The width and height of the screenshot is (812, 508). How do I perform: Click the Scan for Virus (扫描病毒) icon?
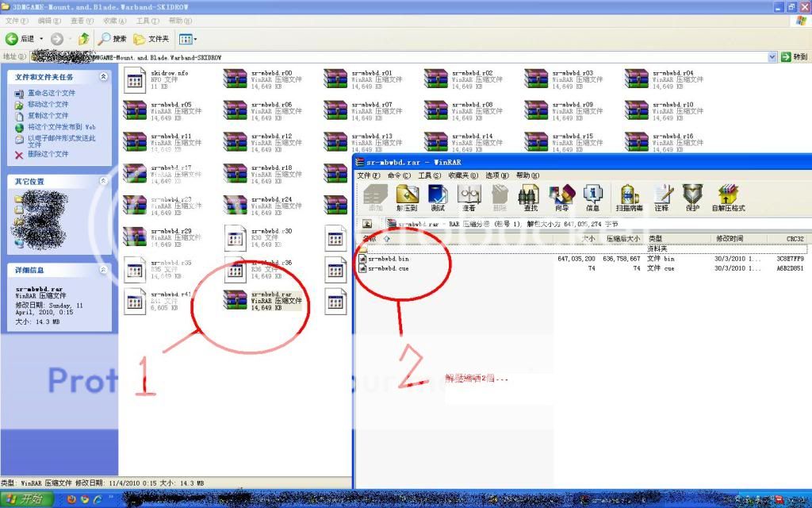630,197
